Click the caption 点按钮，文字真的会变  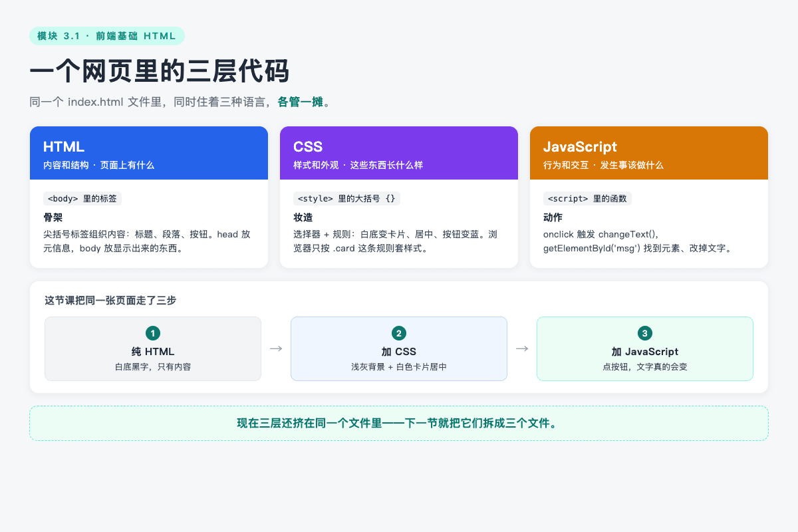645,366
